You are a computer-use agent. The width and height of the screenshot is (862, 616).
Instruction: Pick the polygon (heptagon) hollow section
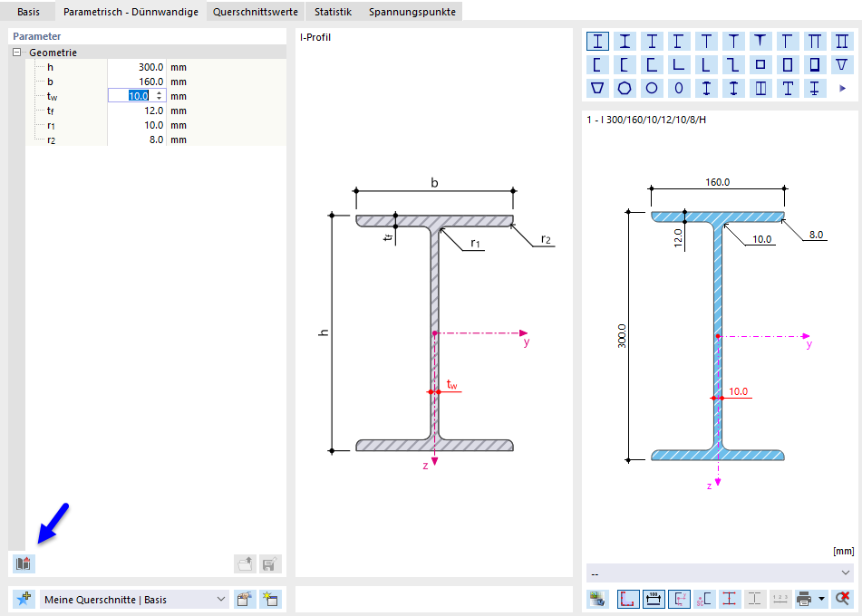click(x=625, y=88)
